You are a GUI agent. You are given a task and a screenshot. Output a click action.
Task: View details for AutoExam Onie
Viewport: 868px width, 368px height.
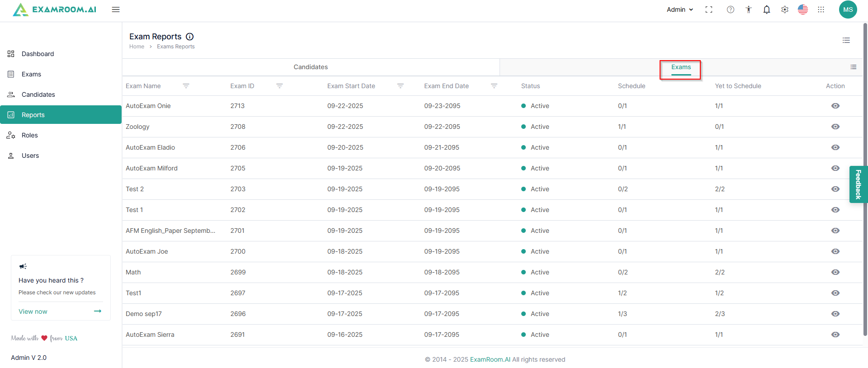tap(835, 106)
